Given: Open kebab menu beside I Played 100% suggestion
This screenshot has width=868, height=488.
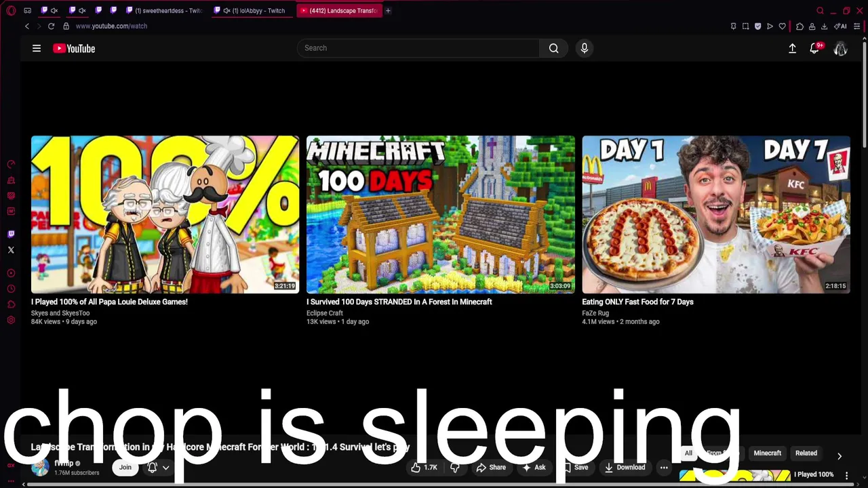Looking at the screenshot, I should tap(847, 475).
